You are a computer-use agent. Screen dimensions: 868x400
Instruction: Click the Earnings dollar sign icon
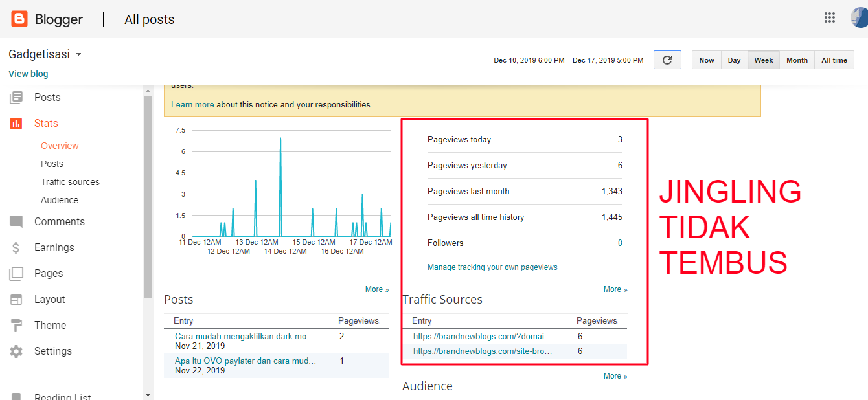17,248
